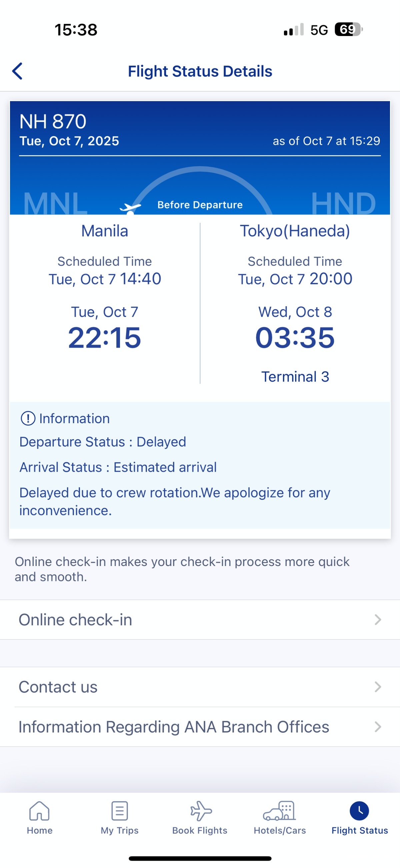Switch to the Book Flights tab label
This screenshot has width=400, height=868.
click(x=200, y=830)
